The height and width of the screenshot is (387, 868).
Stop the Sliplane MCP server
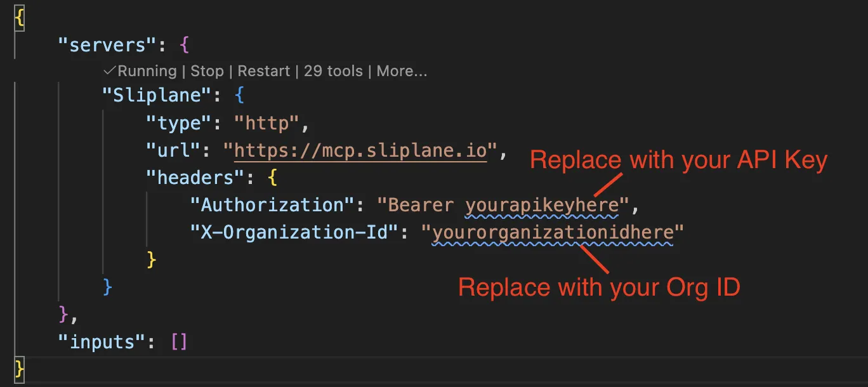207,71
